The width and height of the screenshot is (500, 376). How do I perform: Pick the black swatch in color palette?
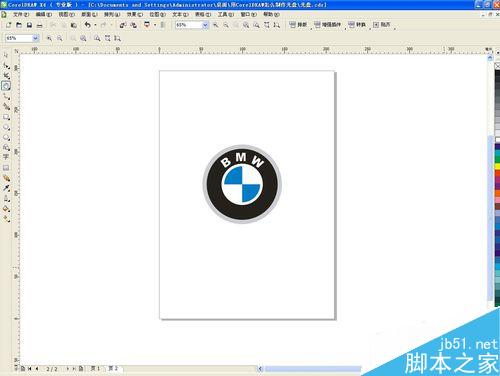tap(497, 74)
